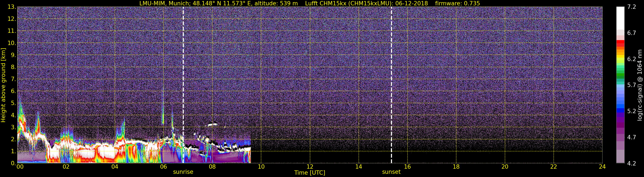This screenshot has width=644, height=177.
Task: Click the height tick label '7.'
Action: (13, 79)
